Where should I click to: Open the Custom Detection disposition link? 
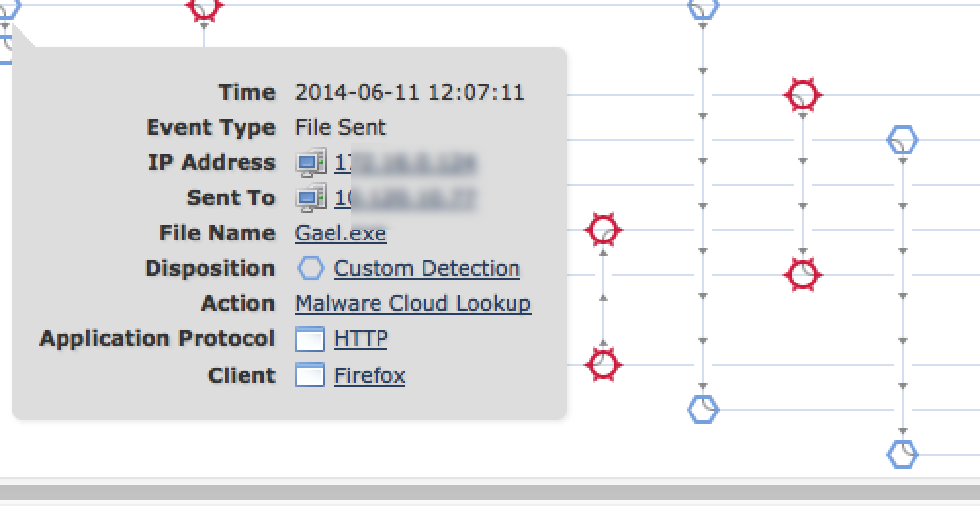pyautogui.click(x=426, y=269)
